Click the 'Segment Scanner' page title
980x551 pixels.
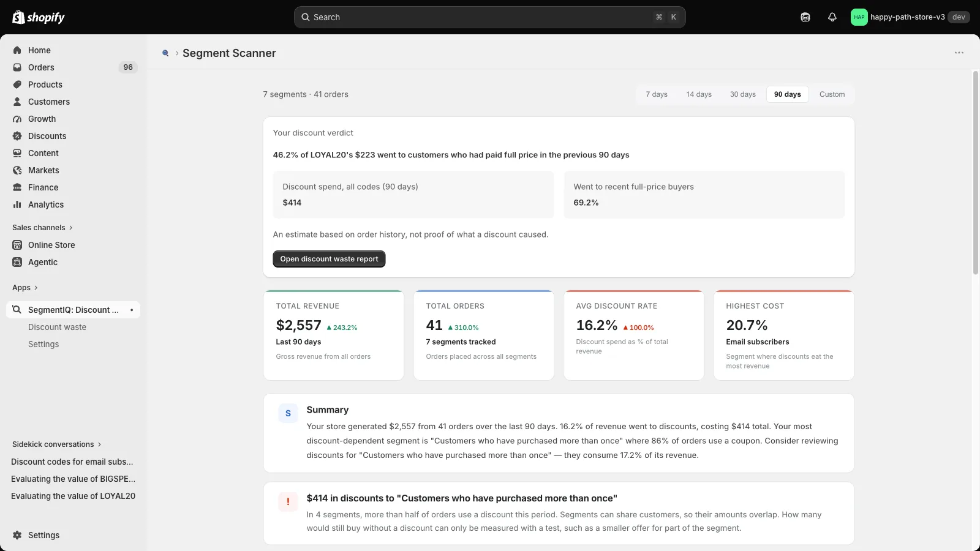229,53
